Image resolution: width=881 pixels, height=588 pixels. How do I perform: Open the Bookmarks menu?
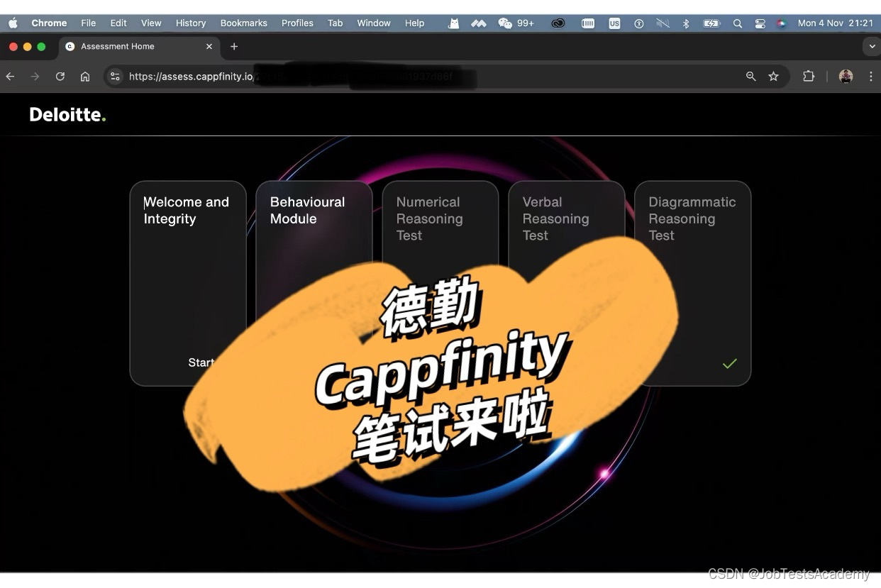click(x=244, y=23)
